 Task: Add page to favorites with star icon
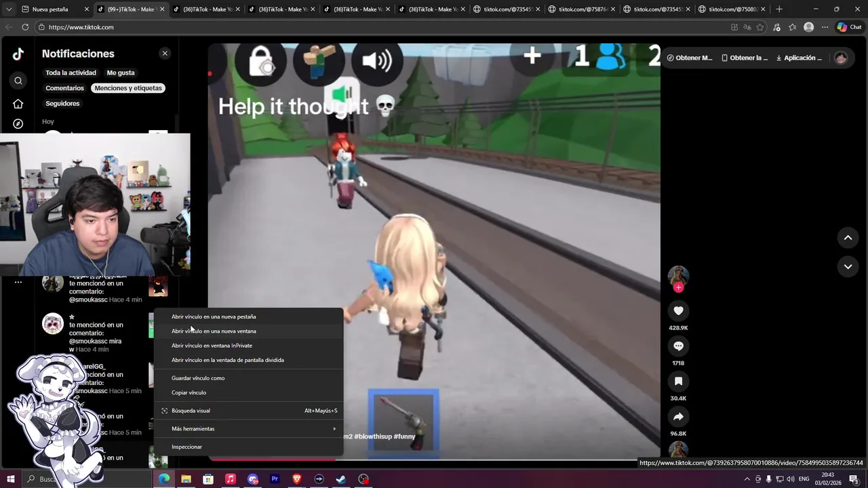pos(759,27)
